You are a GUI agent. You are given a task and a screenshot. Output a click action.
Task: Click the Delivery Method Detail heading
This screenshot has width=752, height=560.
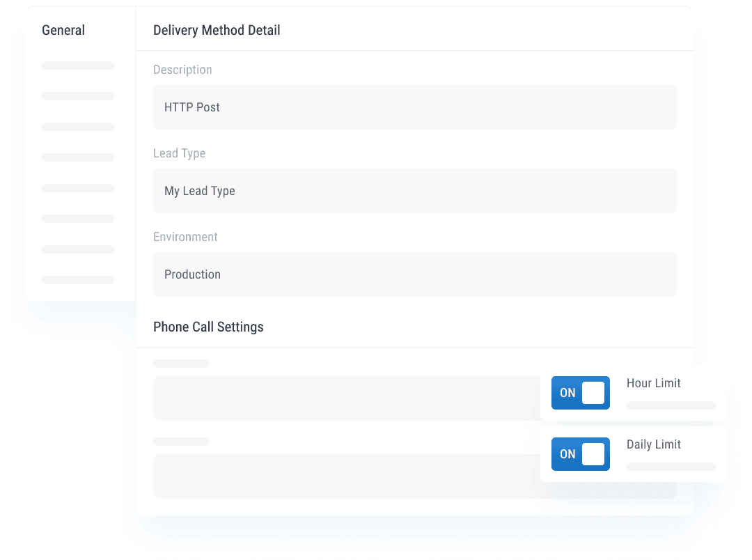pyautogui.click(x=217, y=31)
